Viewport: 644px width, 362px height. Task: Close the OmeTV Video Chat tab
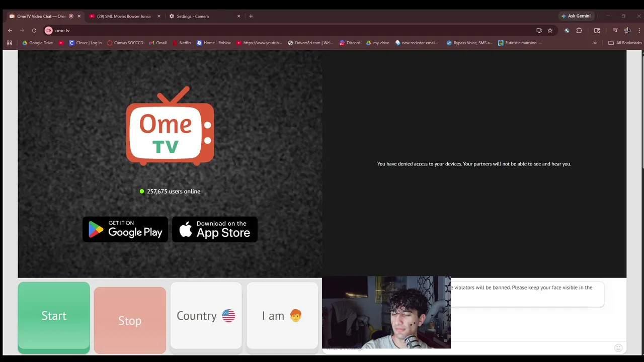click(x=79, y=16)
